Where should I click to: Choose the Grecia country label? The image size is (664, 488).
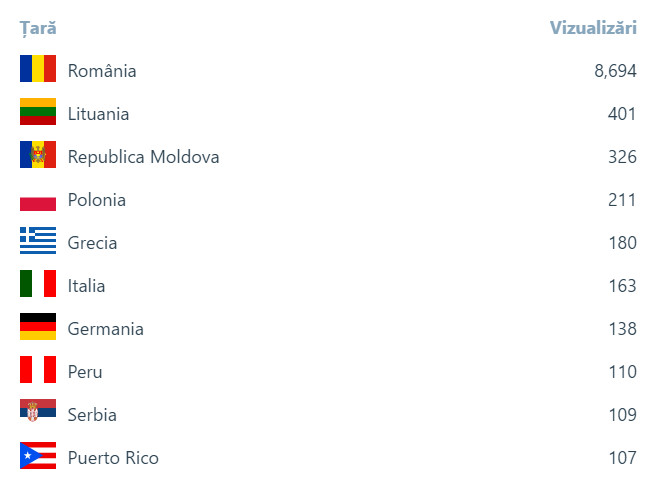(92, 243)
